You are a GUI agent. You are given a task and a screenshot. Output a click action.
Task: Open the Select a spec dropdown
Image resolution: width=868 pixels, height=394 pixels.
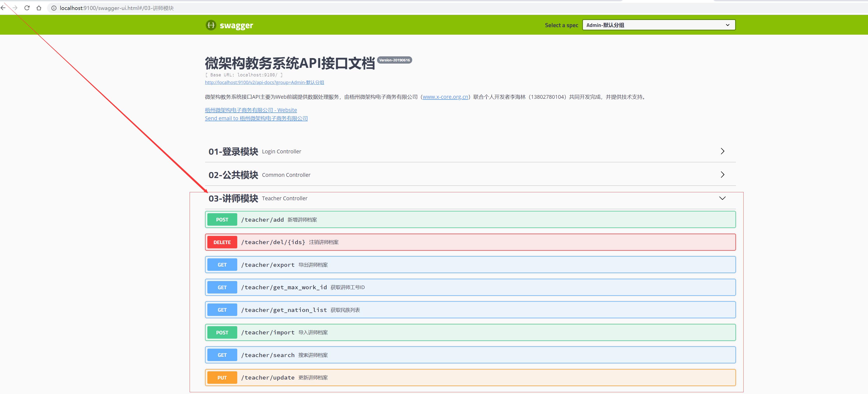click(x=659, y=25)
